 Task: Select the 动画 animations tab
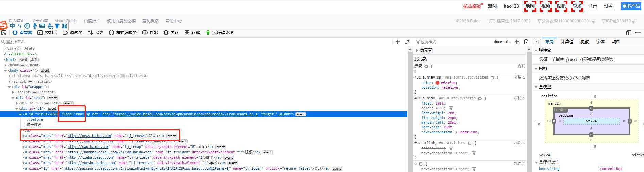coord(616,42)
